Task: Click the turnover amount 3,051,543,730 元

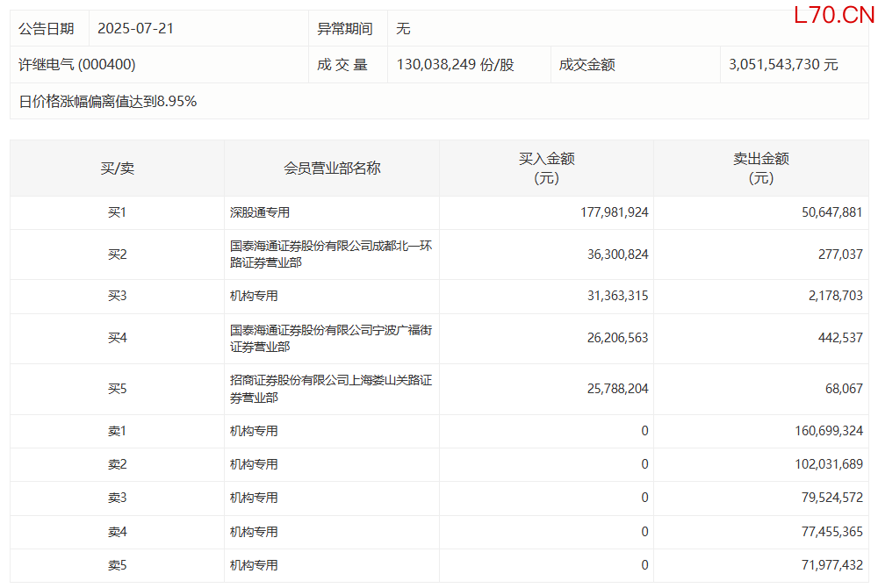Action: point(783,65)
